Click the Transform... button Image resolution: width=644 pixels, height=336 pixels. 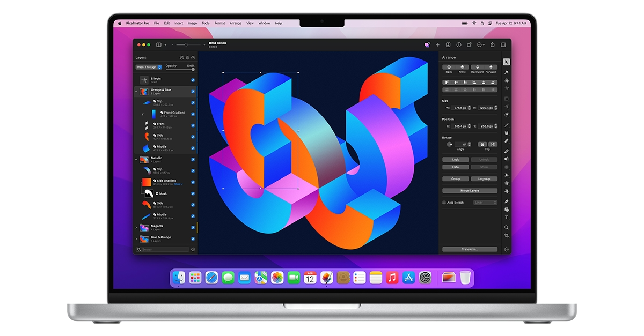[x=470, y=249]
